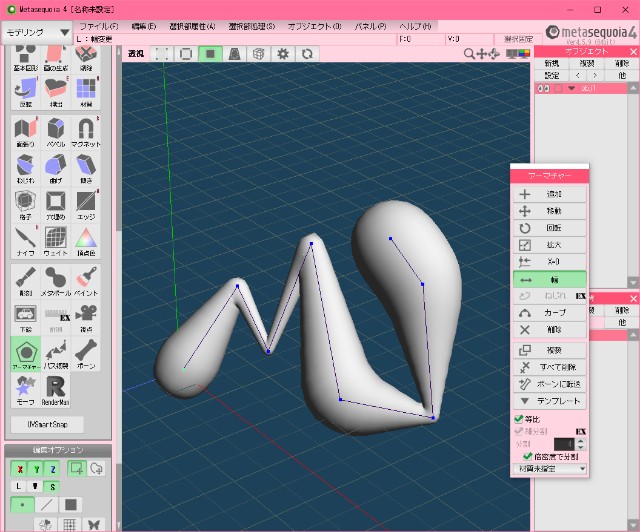Click the UVSmartSnap button
This screenshot has height=532, width=640.
[47, 425]
